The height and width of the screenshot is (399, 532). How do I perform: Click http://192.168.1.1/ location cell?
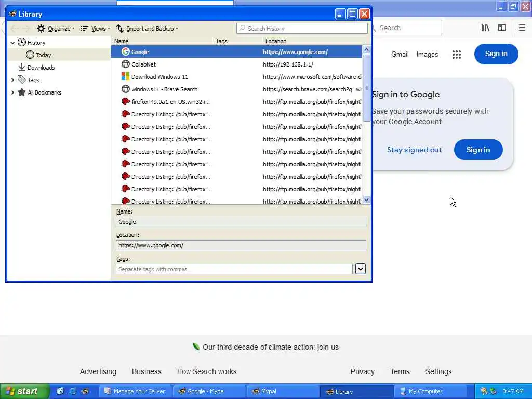pyautogui.click(x=288, y=64)
